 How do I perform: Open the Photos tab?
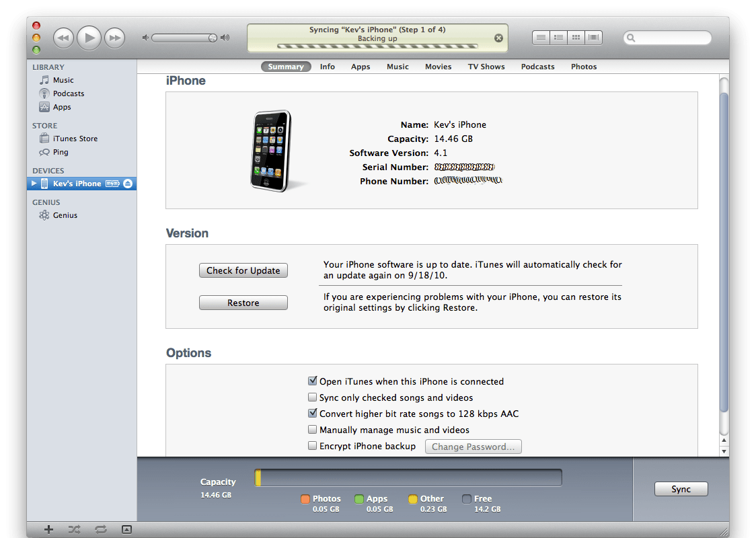[584, 66]
